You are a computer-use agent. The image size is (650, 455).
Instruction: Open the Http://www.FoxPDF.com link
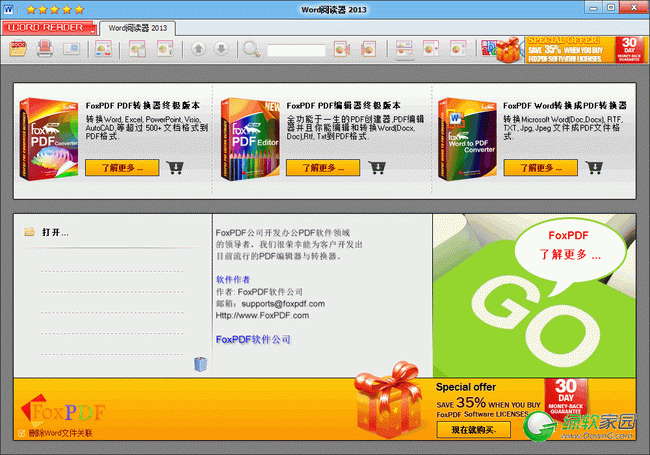[262, 315]
